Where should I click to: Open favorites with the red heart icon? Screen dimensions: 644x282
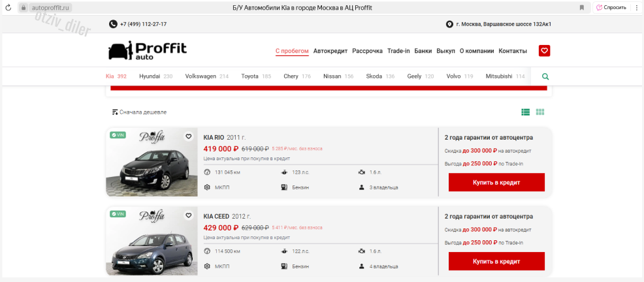click(x=544, y=51)
